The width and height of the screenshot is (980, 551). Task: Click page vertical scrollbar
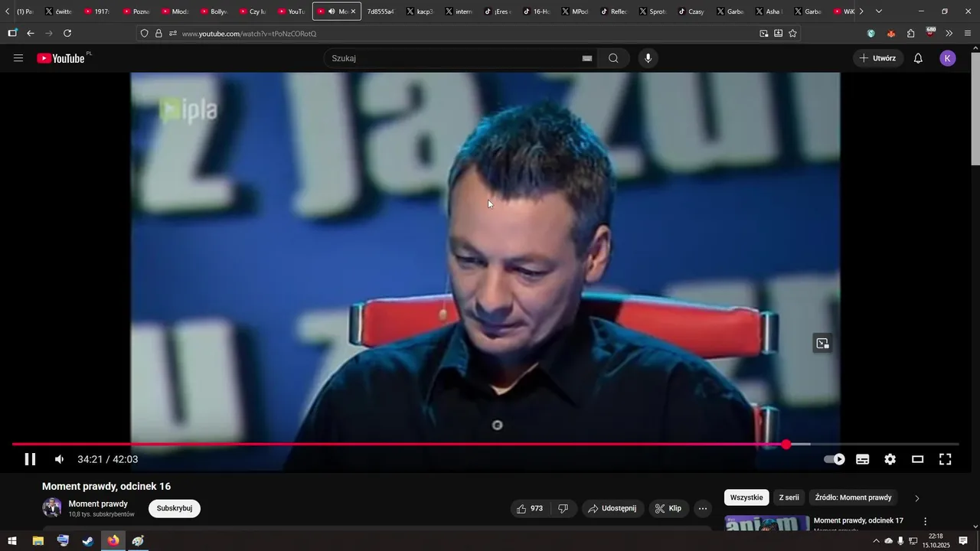975,107
